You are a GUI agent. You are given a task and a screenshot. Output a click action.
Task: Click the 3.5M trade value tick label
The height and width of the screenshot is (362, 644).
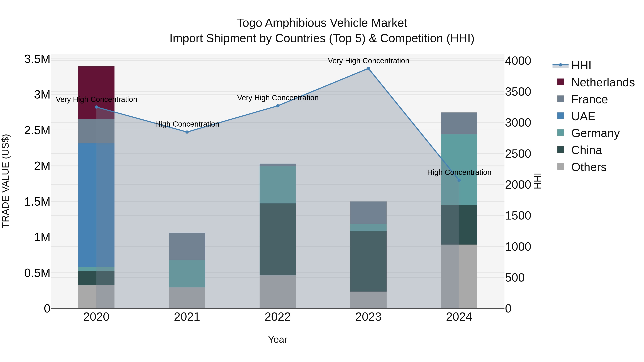pyautogui.click(x=37, y=60)
